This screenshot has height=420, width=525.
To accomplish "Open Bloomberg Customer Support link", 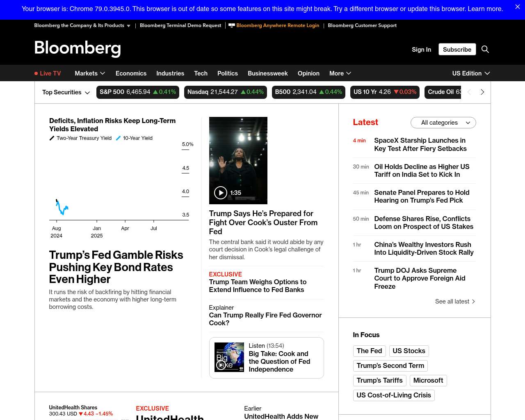I will click(362, 25).
